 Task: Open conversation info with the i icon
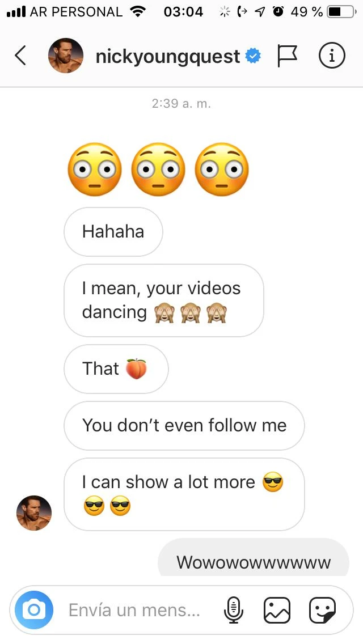click(x=332, y=56)
